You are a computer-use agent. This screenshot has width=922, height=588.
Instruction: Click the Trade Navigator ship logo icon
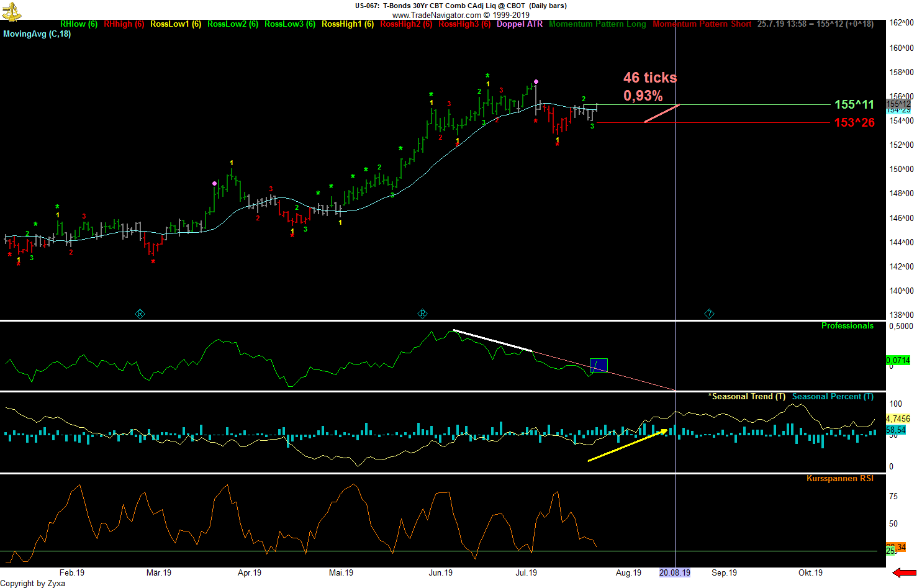tap(11, 11)
